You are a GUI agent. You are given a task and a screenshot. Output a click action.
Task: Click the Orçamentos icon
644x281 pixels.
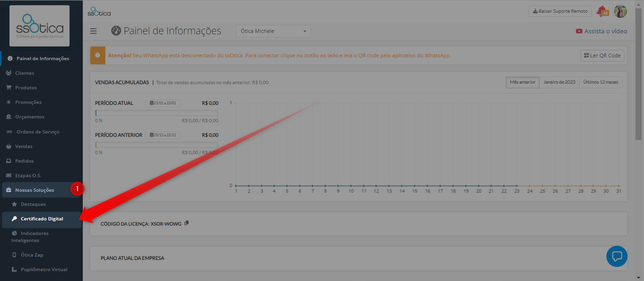[8, 117]
